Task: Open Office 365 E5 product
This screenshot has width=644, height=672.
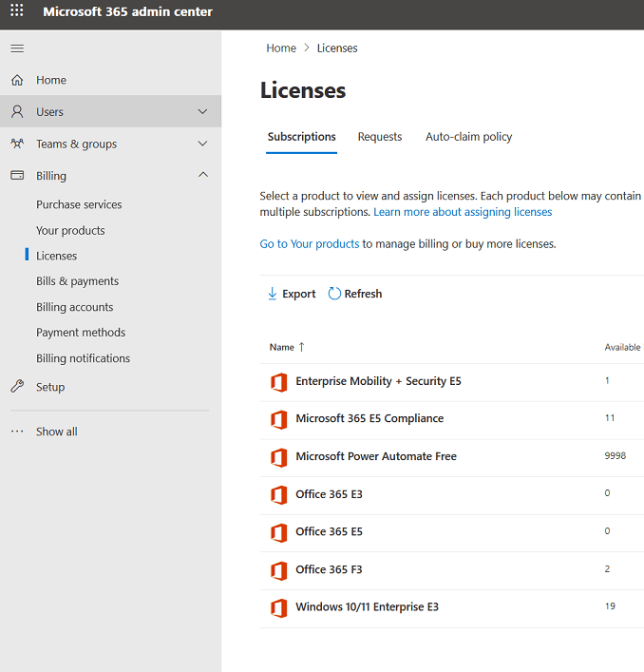Action: click(329, 531)
